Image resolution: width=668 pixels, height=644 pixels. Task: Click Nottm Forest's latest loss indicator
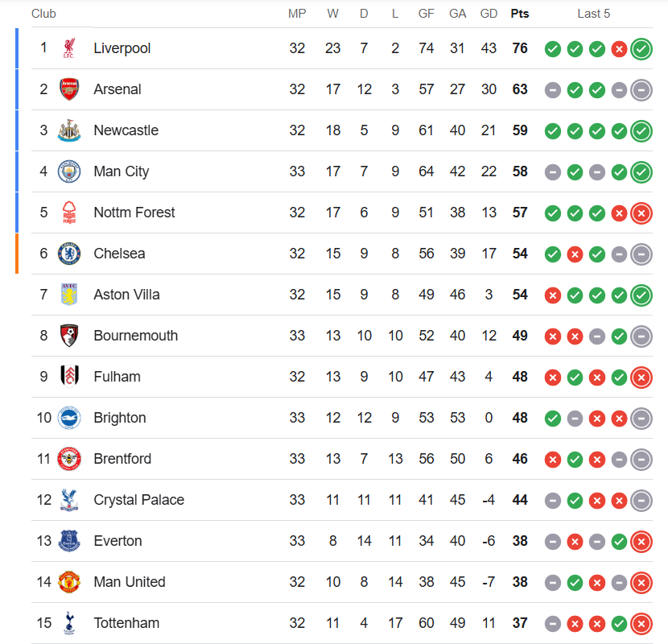point(641,213)
